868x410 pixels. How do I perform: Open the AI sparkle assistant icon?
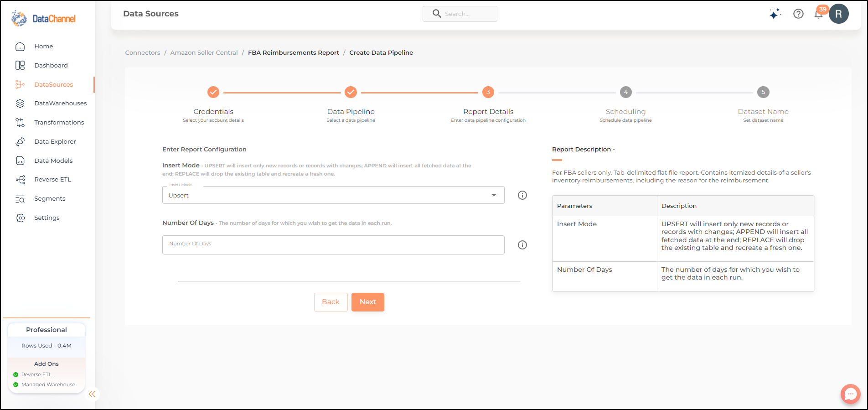[x=775, y=14]
